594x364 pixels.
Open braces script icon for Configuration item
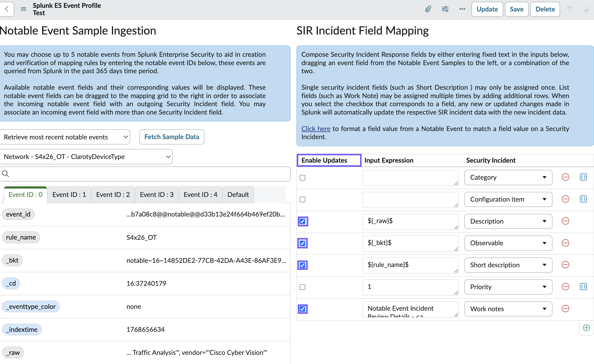point(583,199)
